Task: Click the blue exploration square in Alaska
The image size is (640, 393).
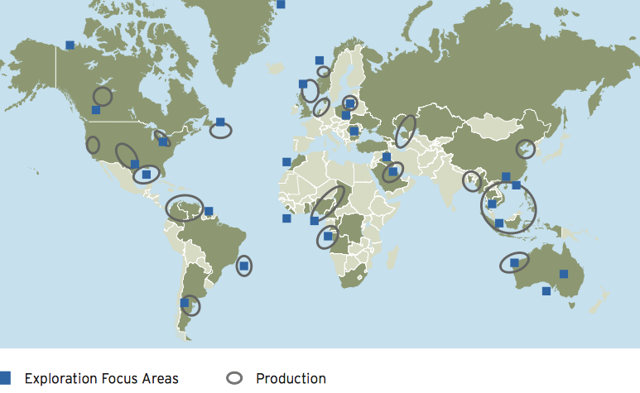Action: tap(70, 45)
